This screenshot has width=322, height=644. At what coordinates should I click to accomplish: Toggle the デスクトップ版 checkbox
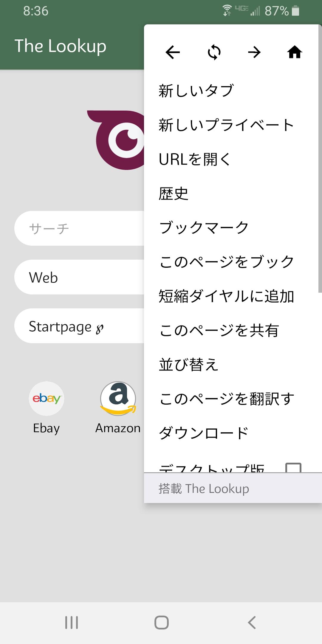293,467
